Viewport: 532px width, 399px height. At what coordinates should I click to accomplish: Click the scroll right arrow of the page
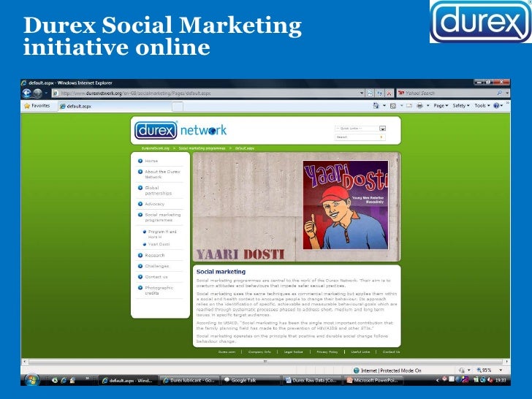(x=506, y=362)
